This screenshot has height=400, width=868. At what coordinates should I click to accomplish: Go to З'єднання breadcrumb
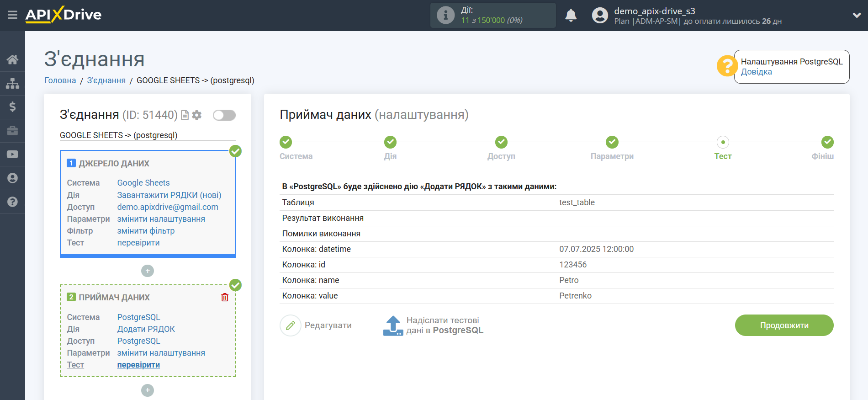point(106,80)
